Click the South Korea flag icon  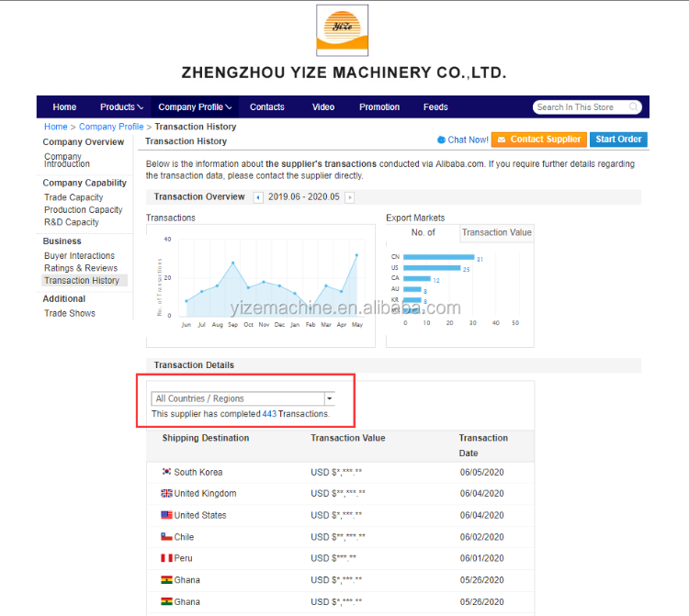(166, 472)
